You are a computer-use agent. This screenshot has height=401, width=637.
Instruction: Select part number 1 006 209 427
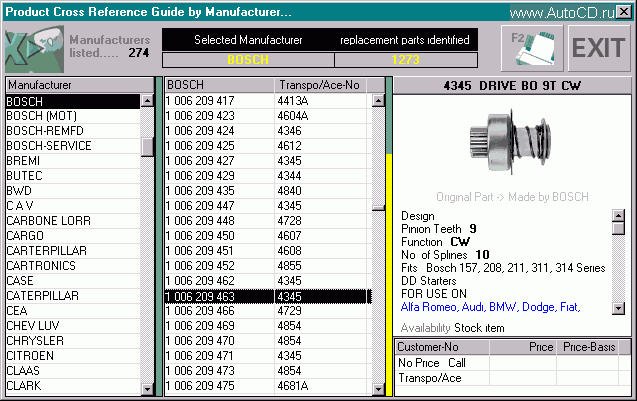pyautogui.click(x=219, y=161)
